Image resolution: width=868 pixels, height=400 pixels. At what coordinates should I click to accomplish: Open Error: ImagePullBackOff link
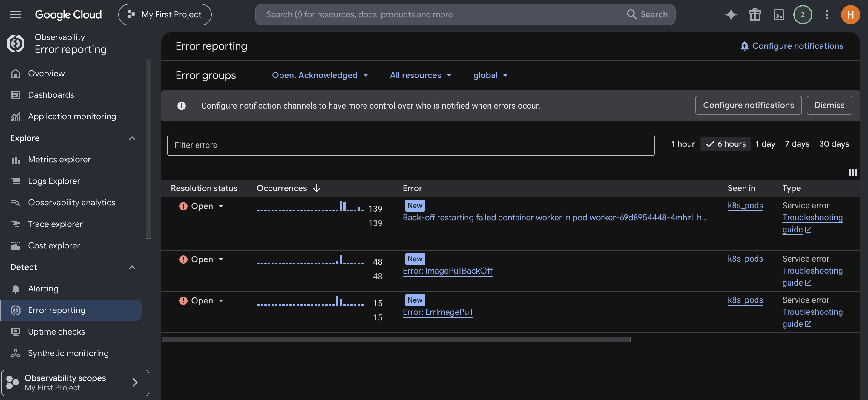coord(447,271)
